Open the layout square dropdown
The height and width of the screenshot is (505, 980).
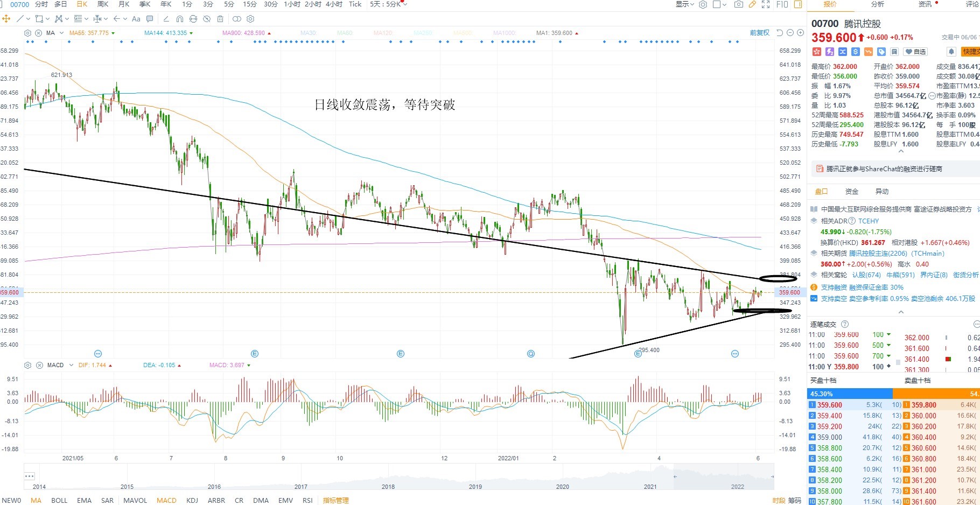[720, 4]
